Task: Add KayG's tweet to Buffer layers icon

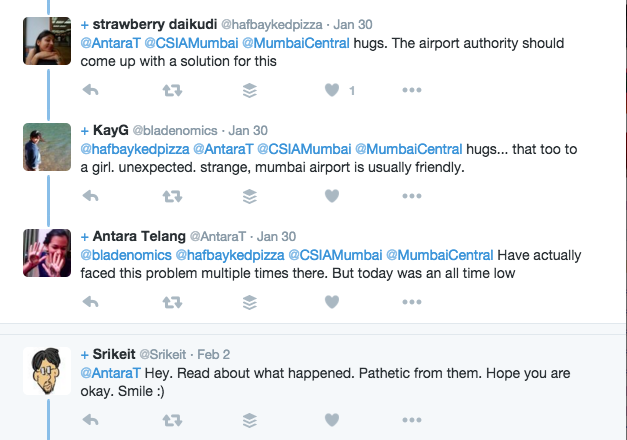Action: point(251,196)
